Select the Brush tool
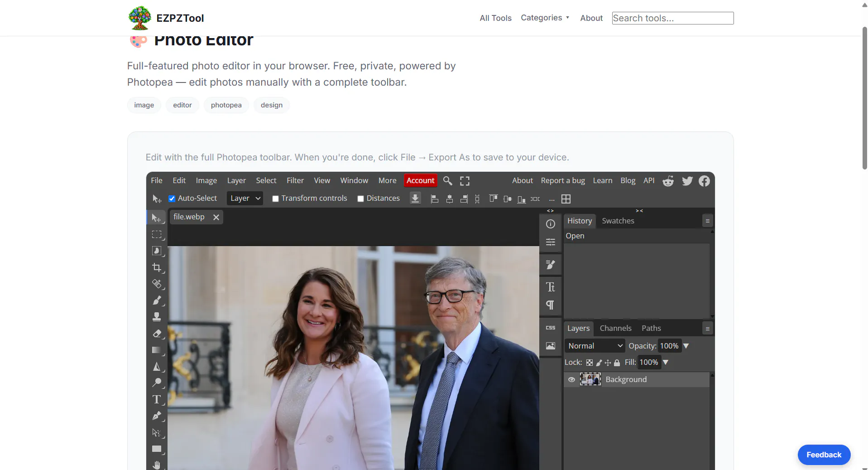 coord(157,300)
